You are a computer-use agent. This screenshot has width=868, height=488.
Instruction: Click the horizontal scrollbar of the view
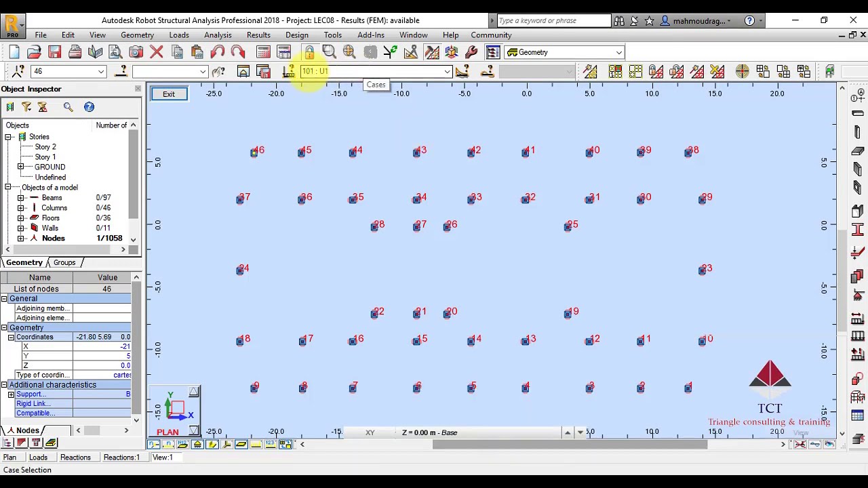[570, 445]
